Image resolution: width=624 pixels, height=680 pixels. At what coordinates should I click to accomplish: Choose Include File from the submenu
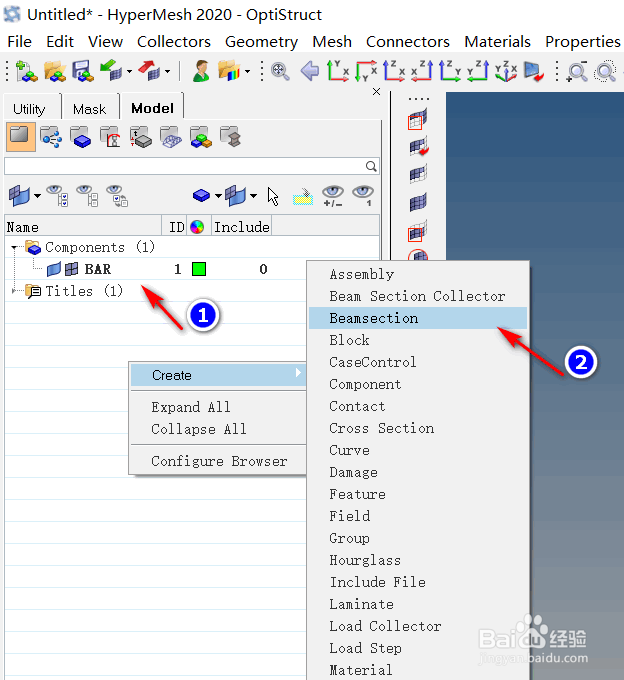377,582
